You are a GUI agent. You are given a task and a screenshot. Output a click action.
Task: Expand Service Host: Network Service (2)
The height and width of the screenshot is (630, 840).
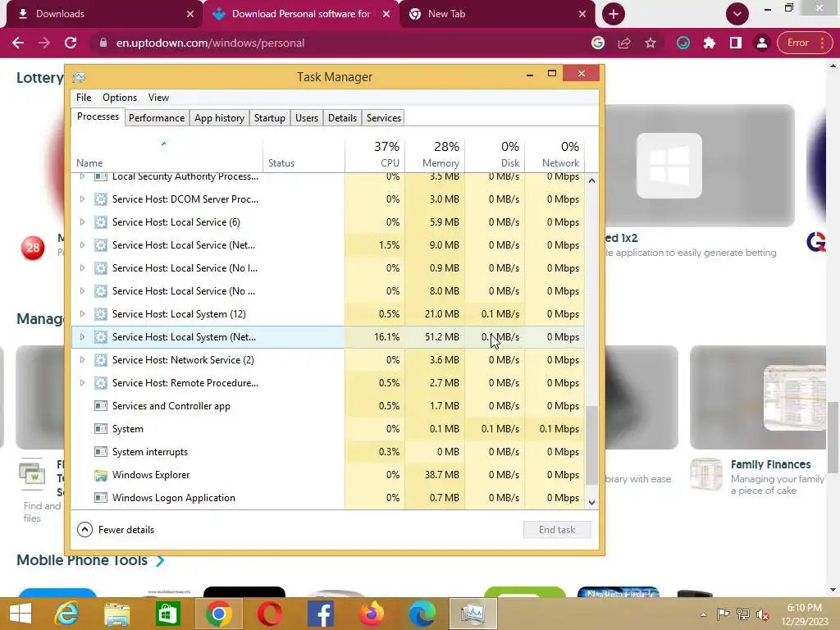point(82,360)
